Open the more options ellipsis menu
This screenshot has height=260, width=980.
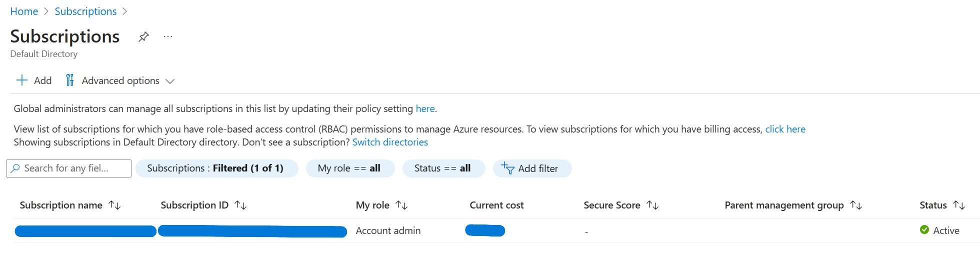click(x=168, y=36)
